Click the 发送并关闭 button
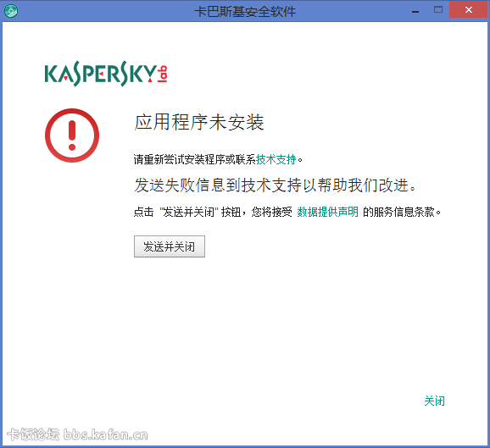 170,246
